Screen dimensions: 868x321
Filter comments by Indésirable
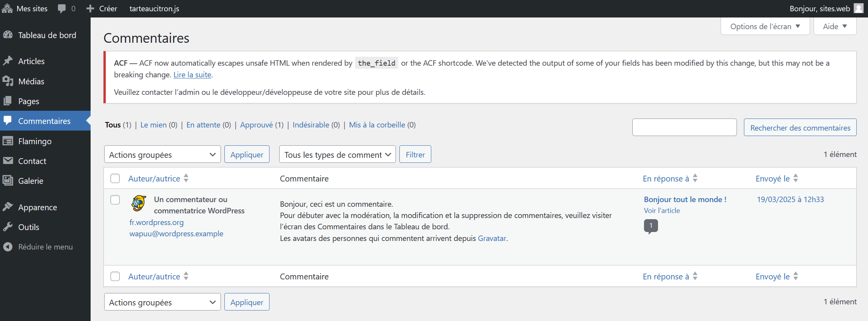tap(311, 125)
